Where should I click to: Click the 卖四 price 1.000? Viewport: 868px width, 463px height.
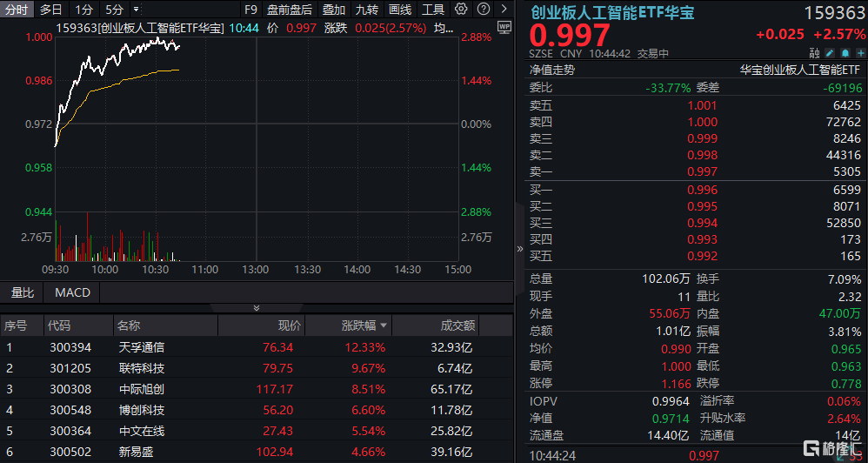[x=702, y=122]
